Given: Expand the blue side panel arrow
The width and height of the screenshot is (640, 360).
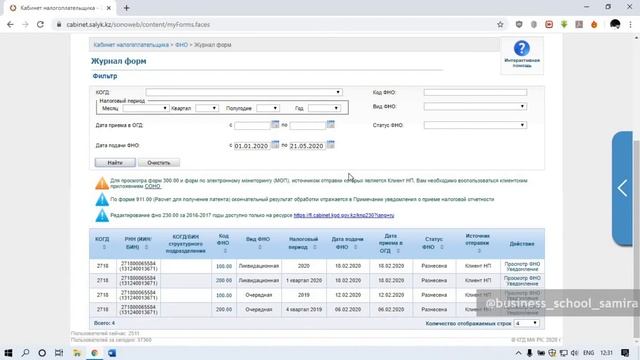Looking at the screenshot, I should click(622, 188).
